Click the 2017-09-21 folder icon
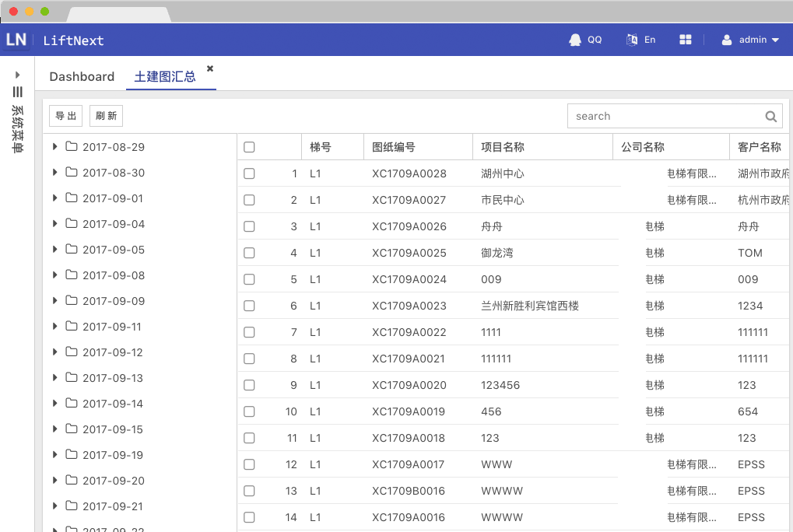Screen dimensions: 793x532 [x=72, y=506]
